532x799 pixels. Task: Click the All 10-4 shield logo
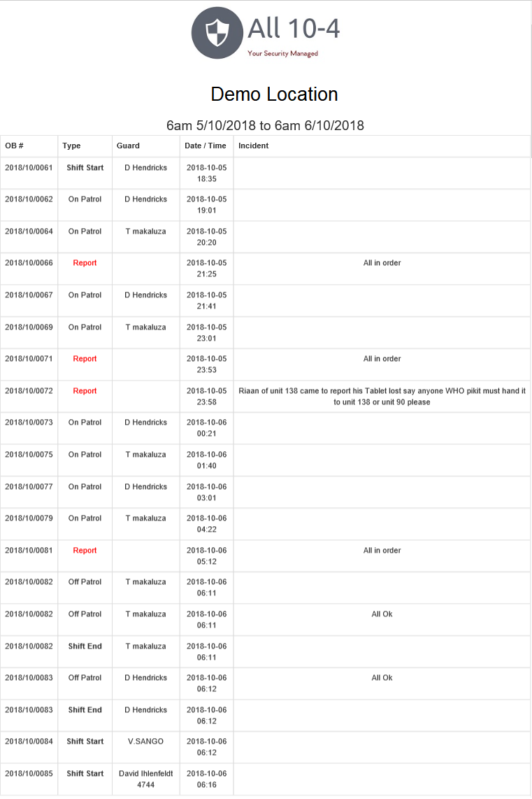pos(217,33)
